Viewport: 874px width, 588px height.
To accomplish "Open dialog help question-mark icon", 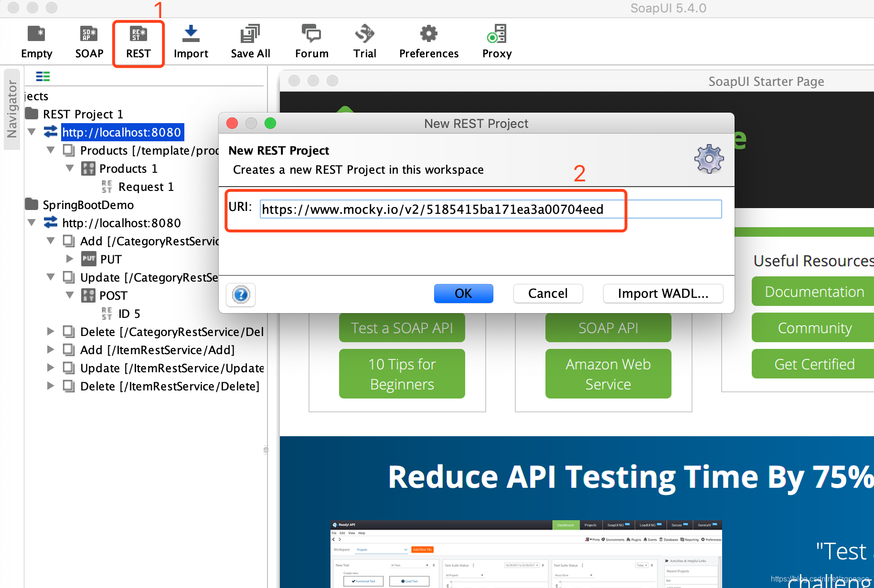I will [x=241, y=294].
